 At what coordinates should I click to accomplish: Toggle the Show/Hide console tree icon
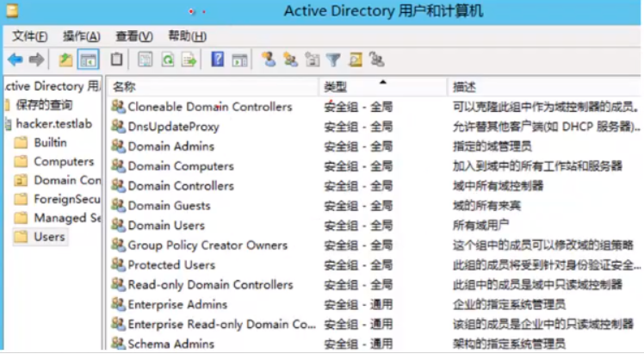89,60
